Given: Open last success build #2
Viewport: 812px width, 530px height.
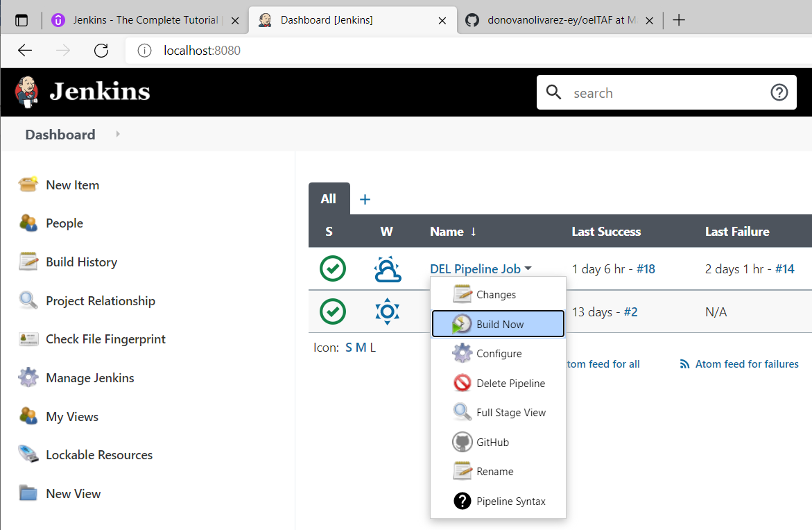Looking at the screenshot, I should 630,312.
